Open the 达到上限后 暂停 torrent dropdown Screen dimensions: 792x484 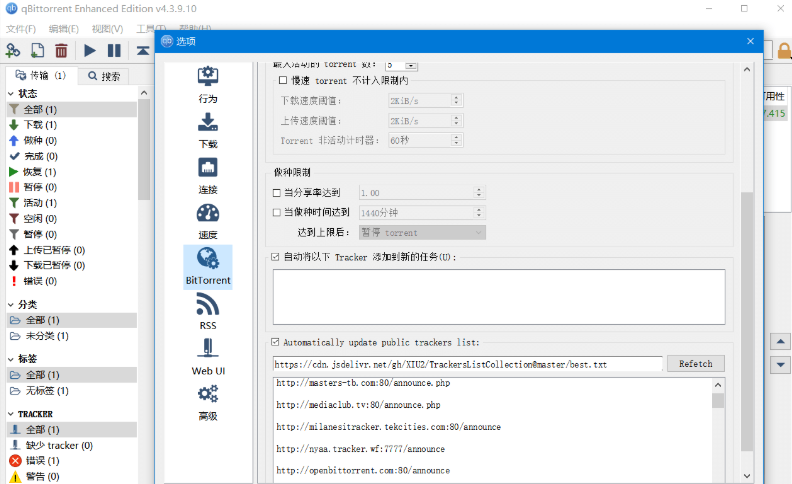(422, 232)
